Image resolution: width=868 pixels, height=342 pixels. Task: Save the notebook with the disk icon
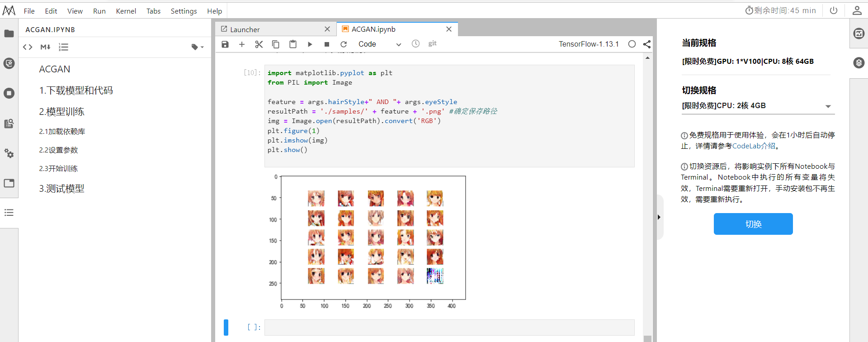click(225, 44)
